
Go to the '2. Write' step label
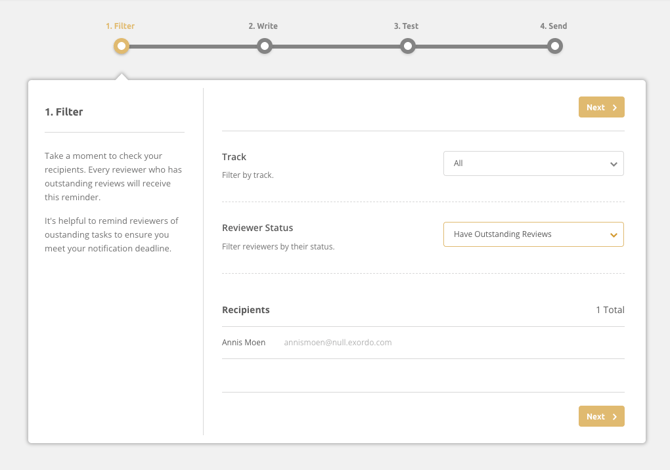(x=264, y=26)
